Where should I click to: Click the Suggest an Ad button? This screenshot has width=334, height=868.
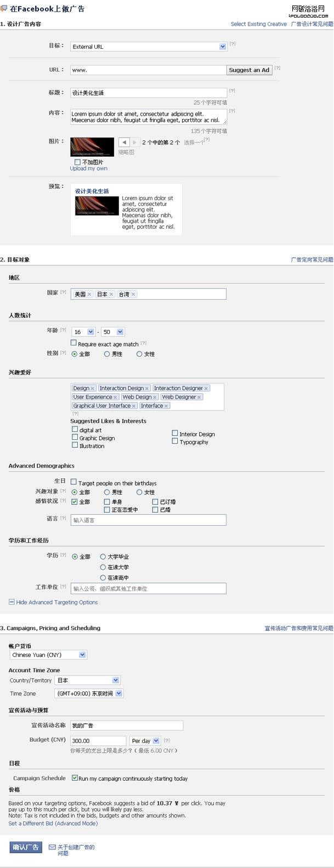tap(249, 70)
